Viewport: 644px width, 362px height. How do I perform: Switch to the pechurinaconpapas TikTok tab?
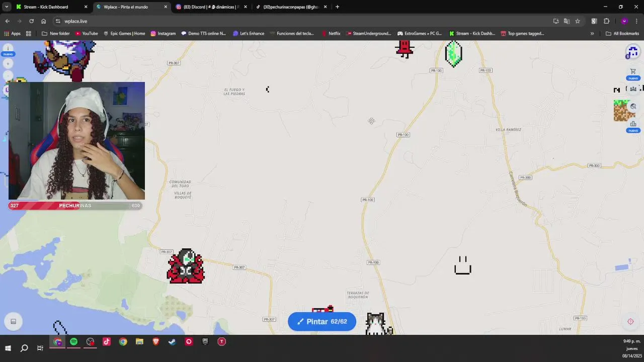click(x=291, y=7)
